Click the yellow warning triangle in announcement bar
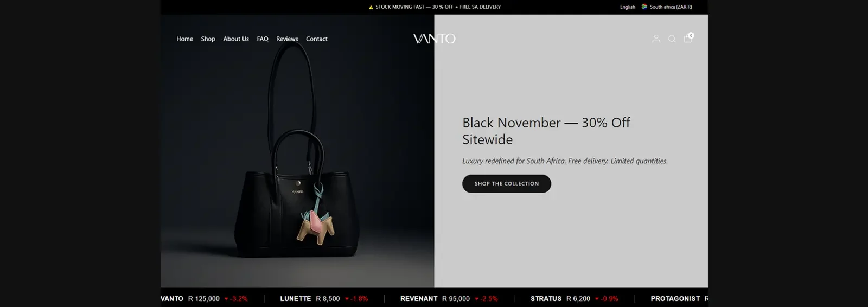The width and height of the screenshot is (868, 307). point(371,7)
